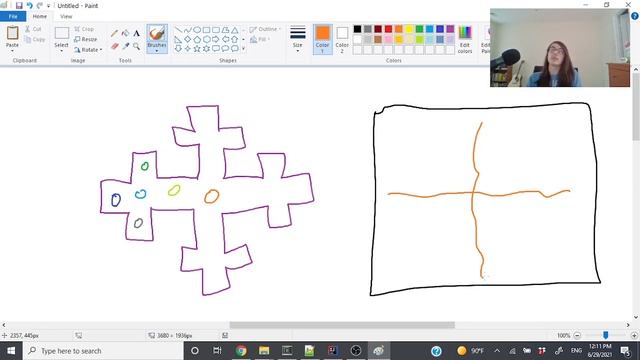Image resolution: width=640 pixels, height=360 pixels.
Task: Open the Windows Start menu
Action: coord(11,351)
